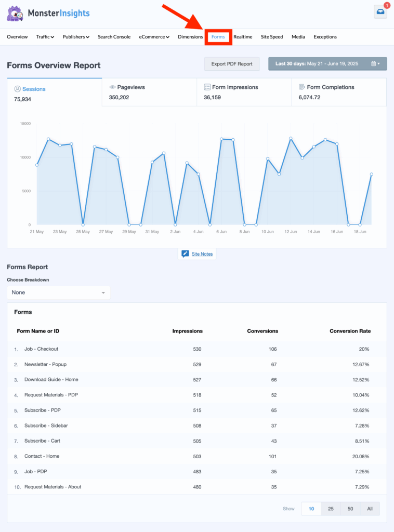This screenshot has width=394, height=532.
Task: Open the Site Notes link
Action: (x=202, y=254)
